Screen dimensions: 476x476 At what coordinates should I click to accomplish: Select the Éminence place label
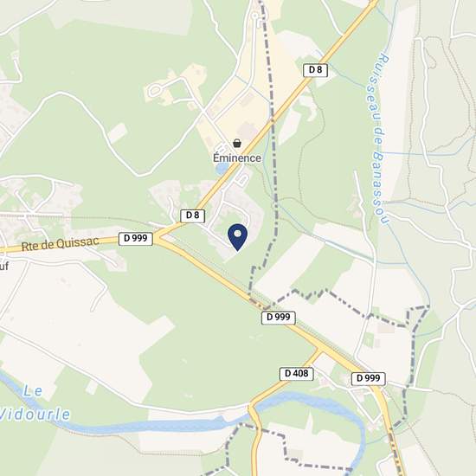(x=237, y=158)
